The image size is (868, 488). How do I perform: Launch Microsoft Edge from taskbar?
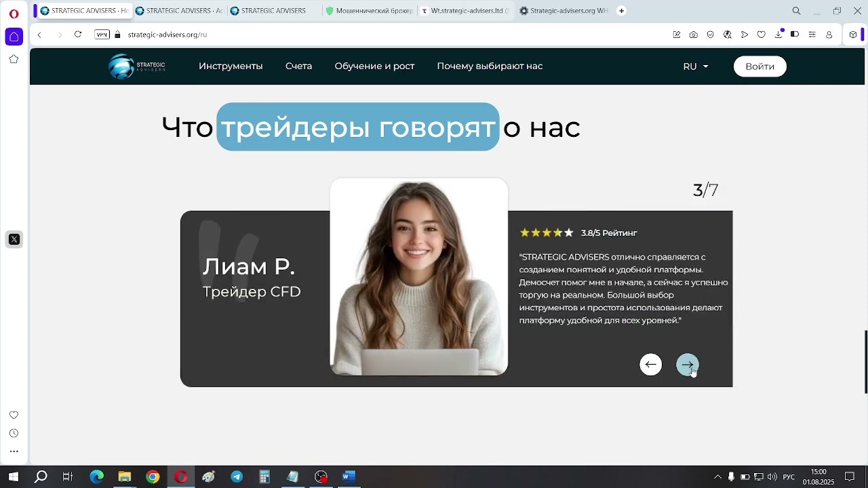coord(96,476)
